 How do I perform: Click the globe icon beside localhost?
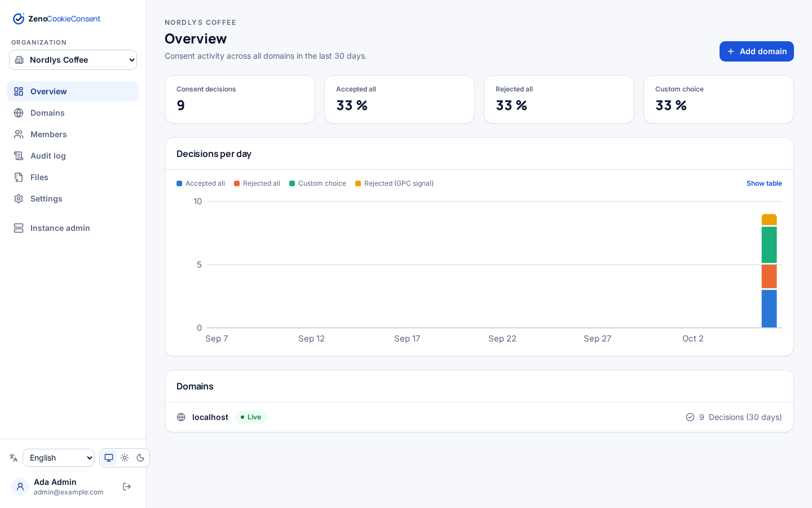[181, 417]
